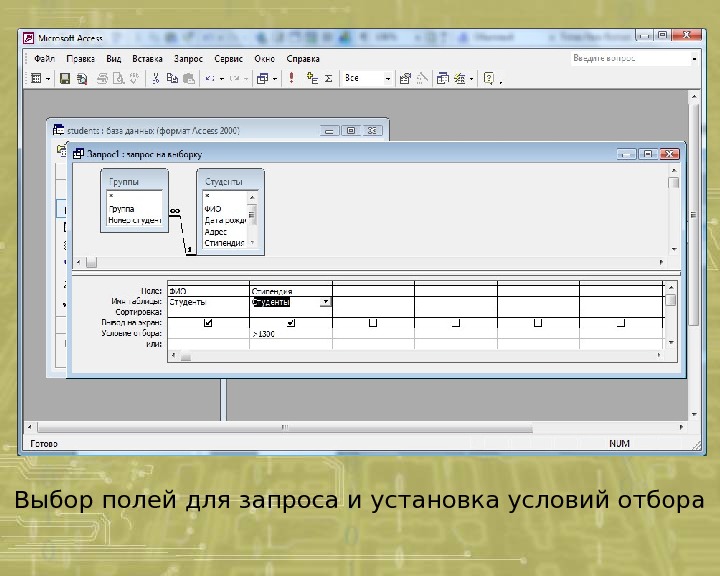The width and height of the screenshot is (720, 576).
Task: Expand the Redo history dropdown arrow
Action: [x=246, y=79]
